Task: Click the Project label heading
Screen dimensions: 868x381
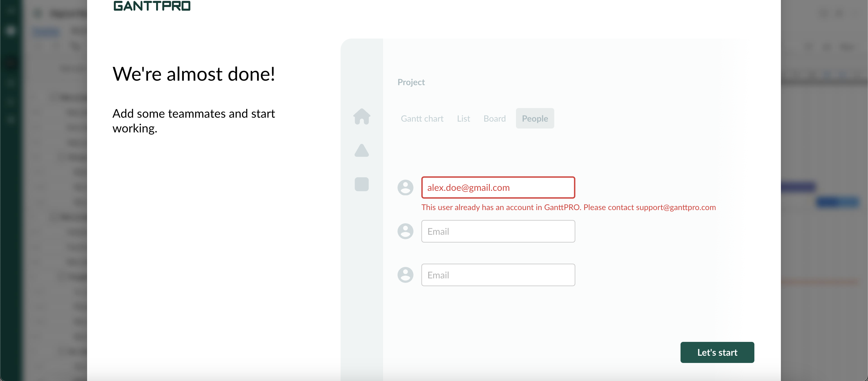Action: pyautogui.click(x=411, y=82)
